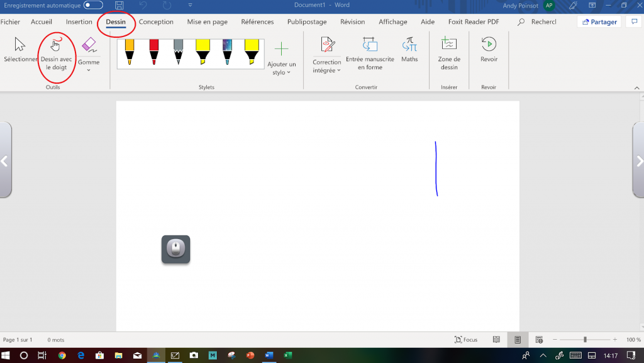Select the last yellow highlighter stylet
The width and height of the screenshot is (644, 363).
pos(252,52)
